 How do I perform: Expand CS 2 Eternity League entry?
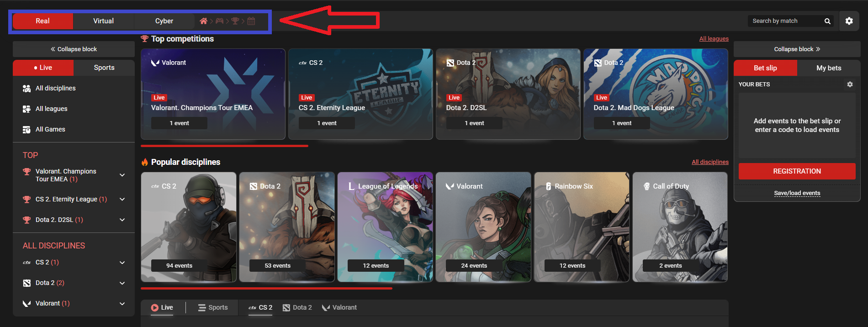(x=122, y=199)
